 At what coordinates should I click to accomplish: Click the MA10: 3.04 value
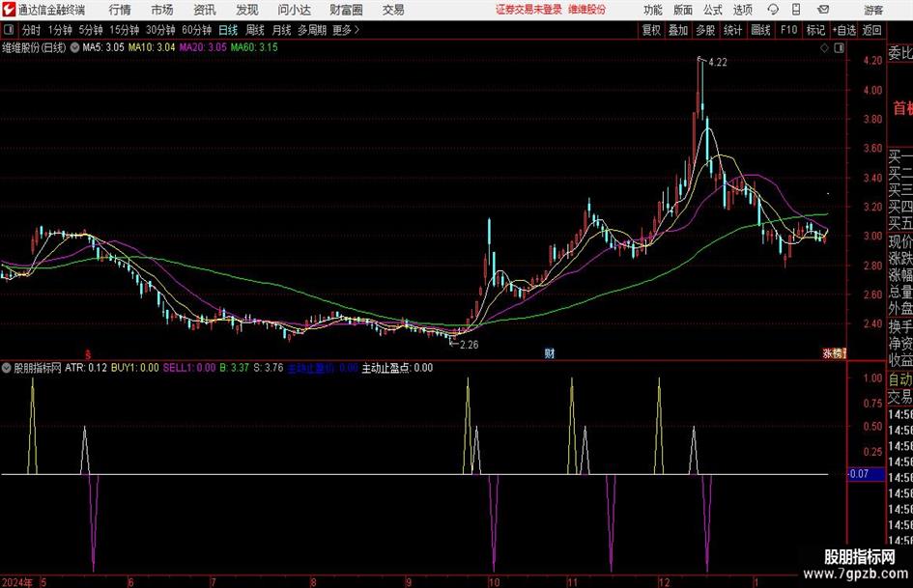tap(152, 47)
